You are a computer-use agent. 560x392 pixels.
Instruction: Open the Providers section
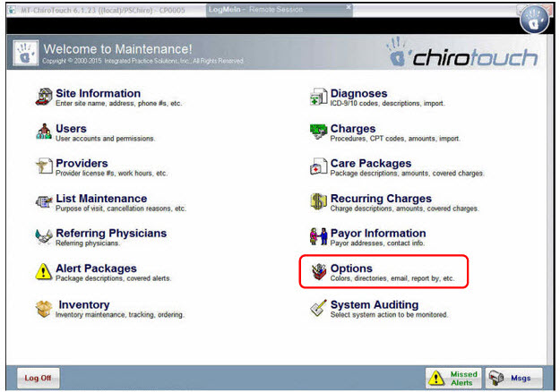point(82,164)
